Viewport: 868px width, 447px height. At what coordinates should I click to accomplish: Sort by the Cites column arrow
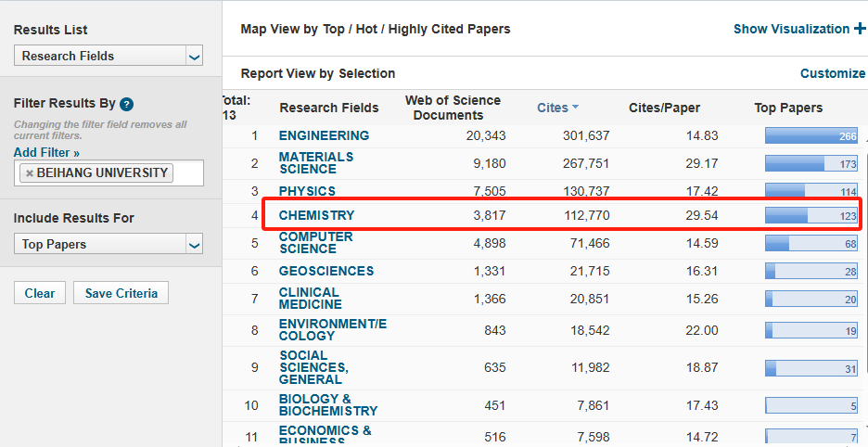pos(575,109)
